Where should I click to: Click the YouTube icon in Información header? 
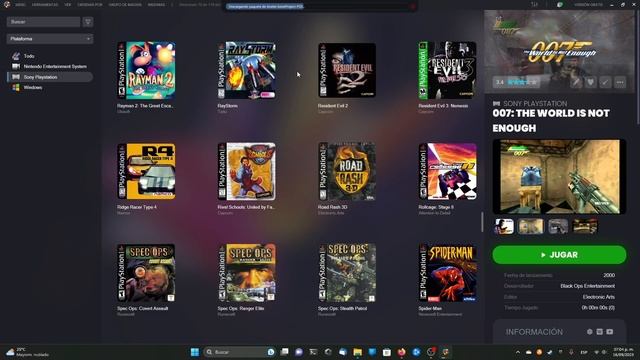coord(609,332)
